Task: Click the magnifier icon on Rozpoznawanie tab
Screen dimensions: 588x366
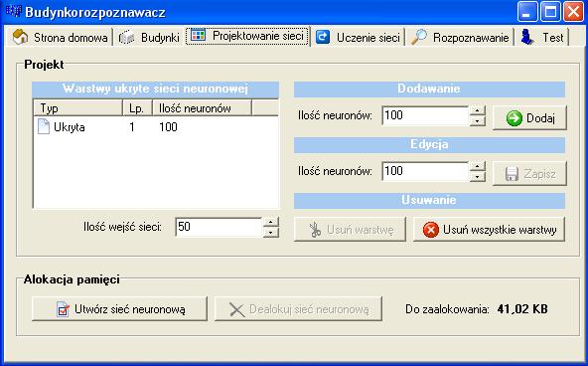Action: [x=419, y=37]
